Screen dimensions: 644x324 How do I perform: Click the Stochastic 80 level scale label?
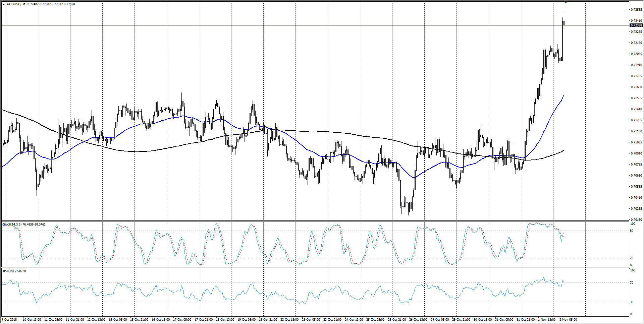pyautogui.click(x=632, y=231)
